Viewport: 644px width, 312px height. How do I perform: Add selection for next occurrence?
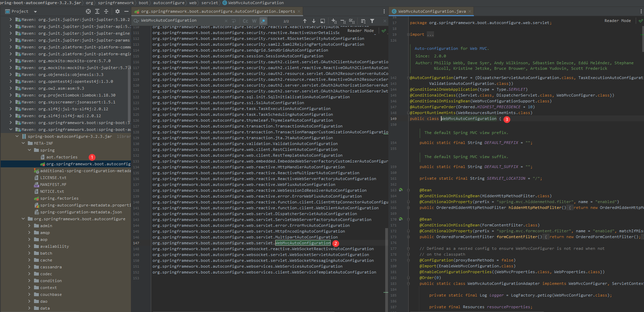pos(334,21)
